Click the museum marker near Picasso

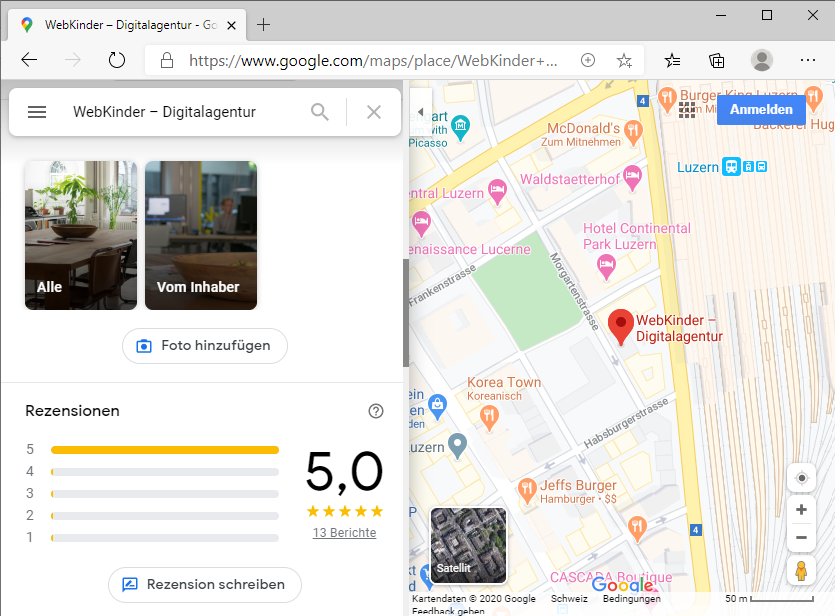point(460,128)
